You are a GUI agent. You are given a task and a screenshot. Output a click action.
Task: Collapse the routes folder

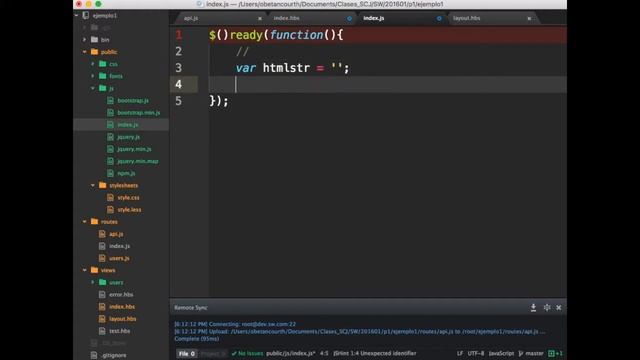[84, 222]
